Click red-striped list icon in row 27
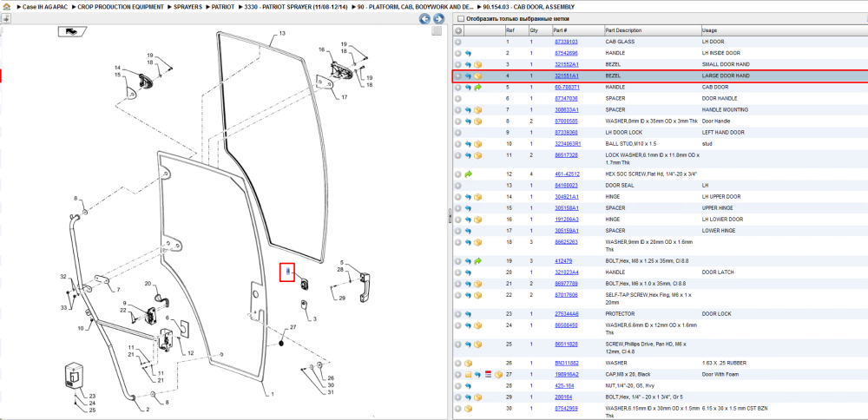The width and height of the screenshot is (868, 420). (488, 375)
